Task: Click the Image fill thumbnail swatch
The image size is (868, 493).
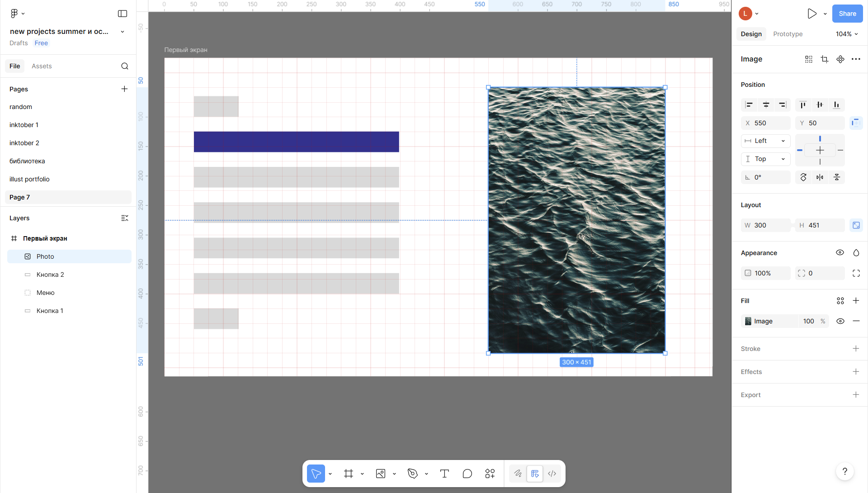Action: point(748,321)
